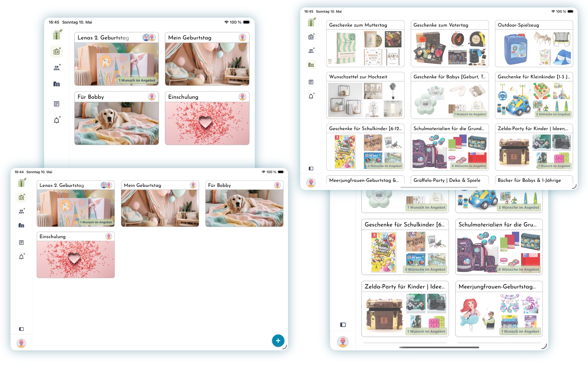Open news list icon in top-left tablet sidebar
The image size is (588, 368).
click(57, 104)
